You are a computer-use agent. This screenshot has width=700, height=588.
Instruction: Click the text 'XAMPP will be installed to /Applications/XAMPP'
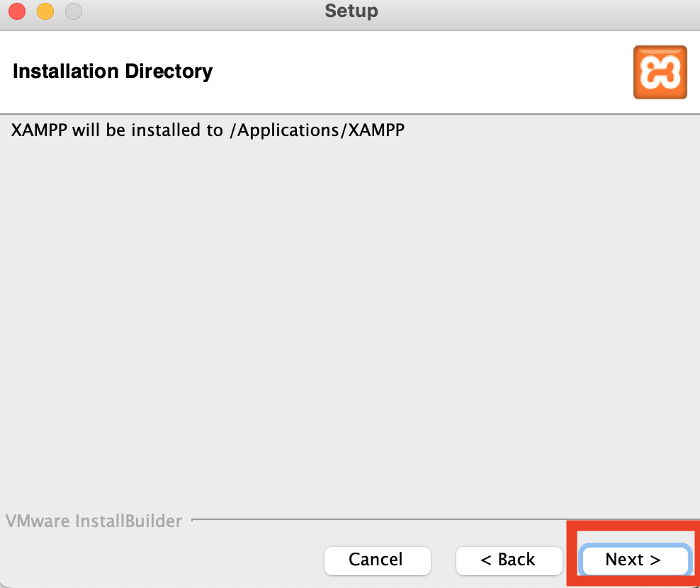tap(208, 130)
